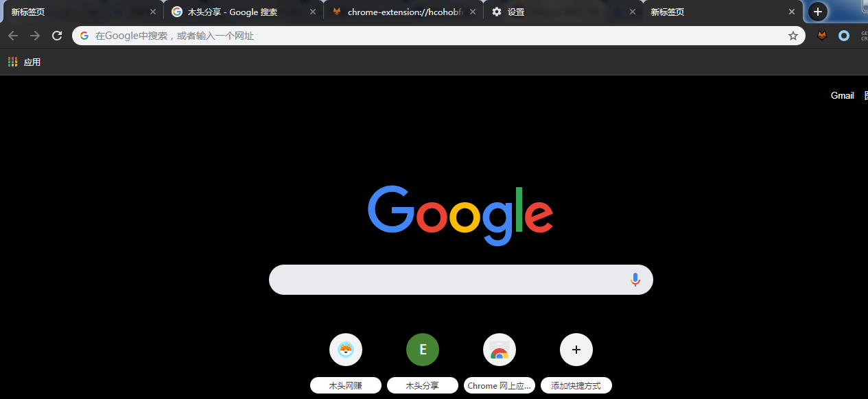Select the 新标签页 tab beside the new-tab button
This screenshot has height=399, width=868.
[x=723, y=12]
